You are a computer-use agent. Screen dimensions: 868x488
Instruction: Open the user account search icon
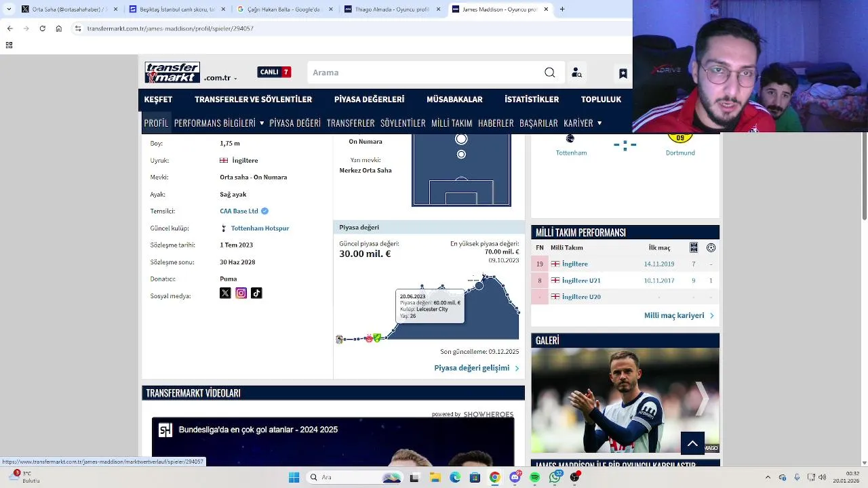(576, 73)
